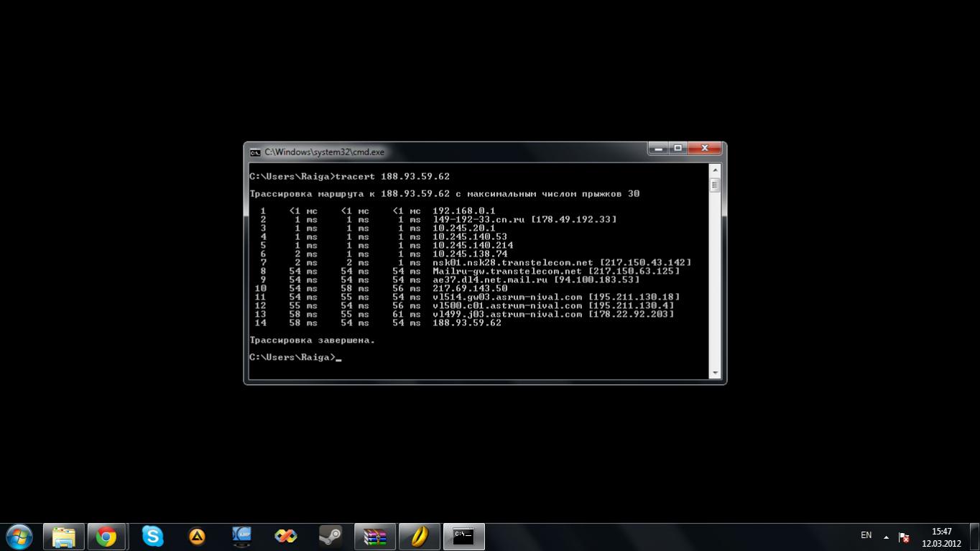Open the Windows Start menu orb
980x551 pixels.
point(19,536)
